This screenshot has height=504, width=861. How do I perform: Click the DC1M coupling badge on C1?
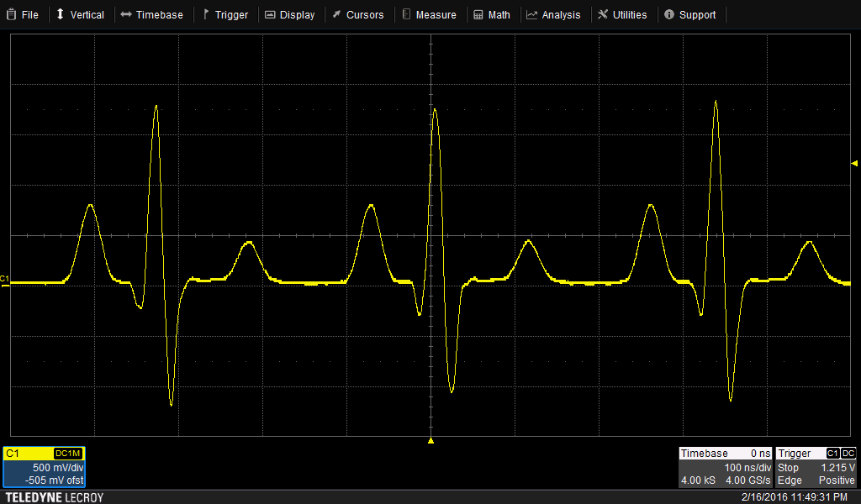click(67, 454)
